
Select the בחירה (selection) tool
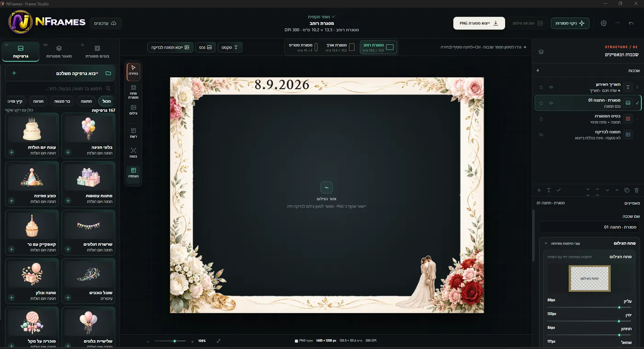tap(133, 72)
